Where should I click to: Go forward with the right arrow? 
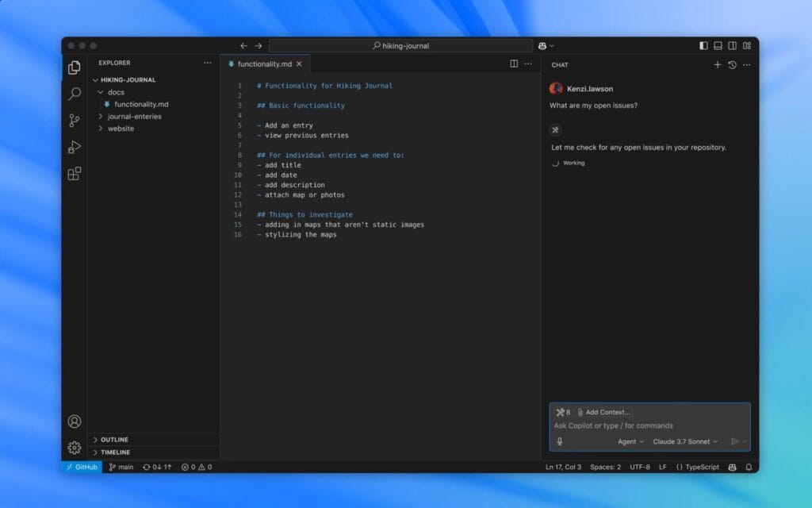pyautogui.click(x=258, y=45)
